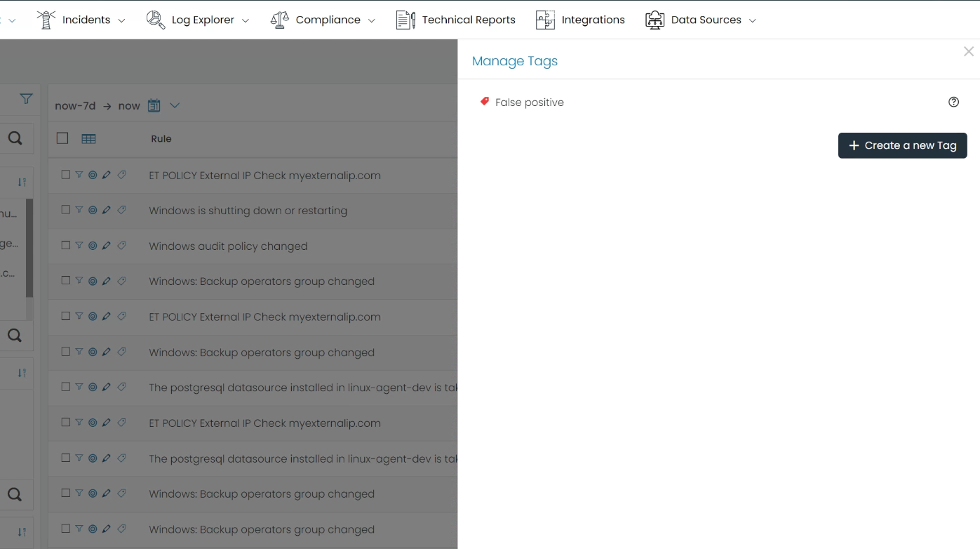
Task: Select the Integrations puzzle icon
Action: pyautogui.click(x=545, y=19)
